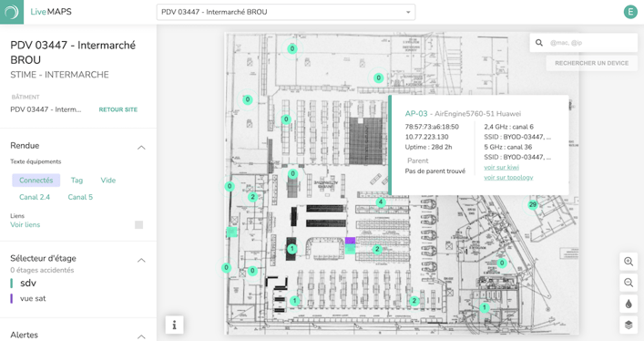The width and height of the screenshot is (644, 341).
Task: Click the STIME - INTERMARCHE subtitle
Action: click(x=59, y=75)
